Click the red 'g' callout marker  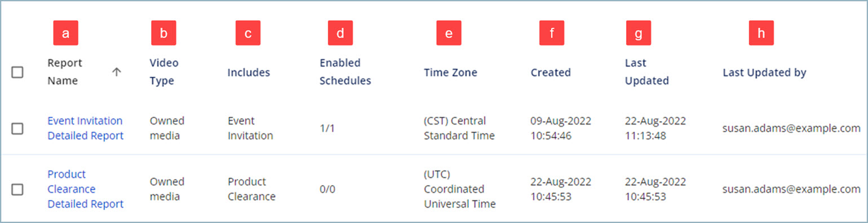(x=638, y=33)
